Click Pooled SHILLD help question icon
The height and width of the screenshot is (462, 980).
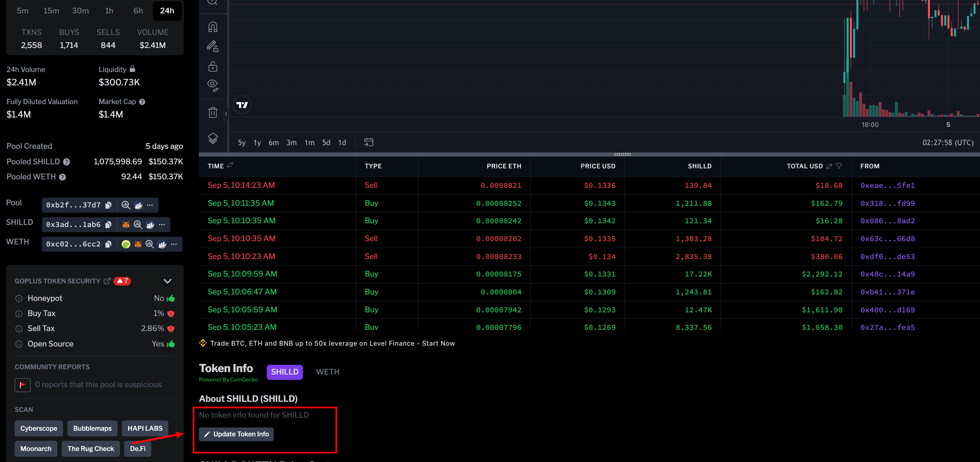point(67,162)
